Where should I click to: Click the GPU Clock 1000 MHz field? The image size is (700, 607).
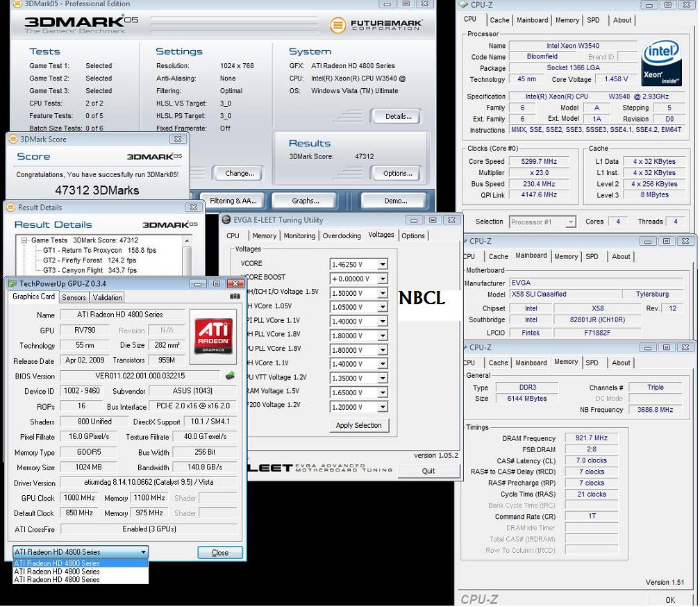pyautogui.click(x=79, y=498)
